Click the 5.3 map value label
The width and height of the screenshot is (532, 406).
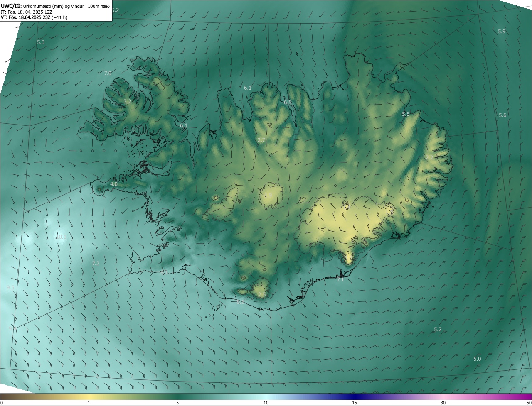point(41,42)
